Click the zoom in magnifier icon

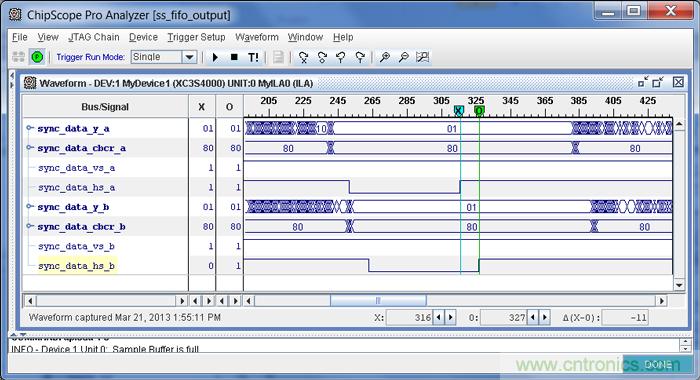[384, 57]
